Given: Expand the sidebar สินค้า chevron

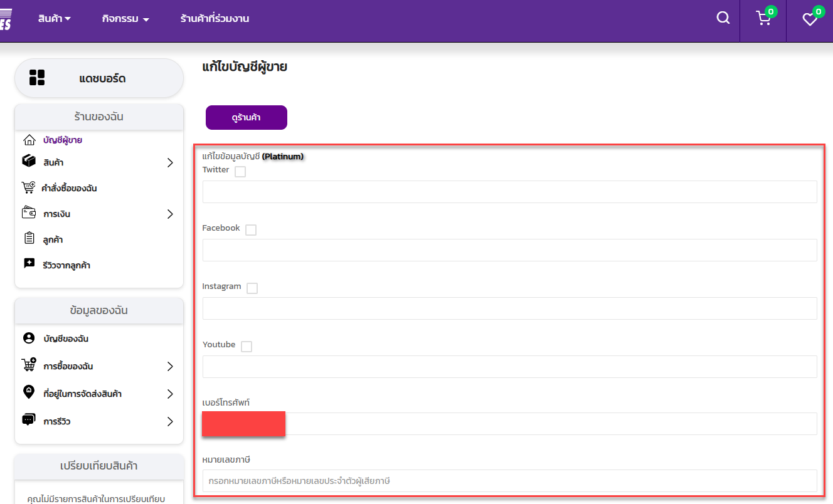Looking at the screenshot, I should [170, 163].
